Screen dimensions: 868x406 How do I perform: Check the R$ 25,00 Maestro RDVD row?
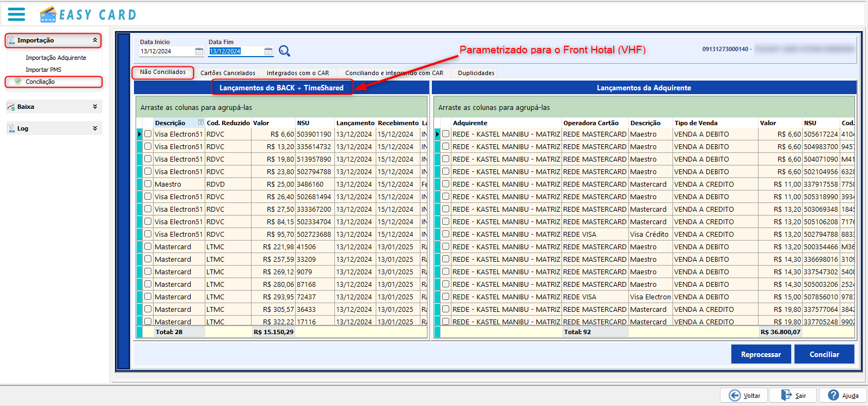148,184
